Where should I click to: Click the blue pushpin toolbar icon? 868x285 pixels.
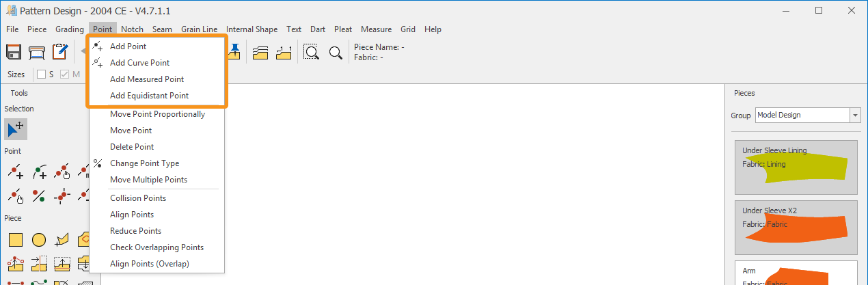pyautogui.click(x=236, y=49)
